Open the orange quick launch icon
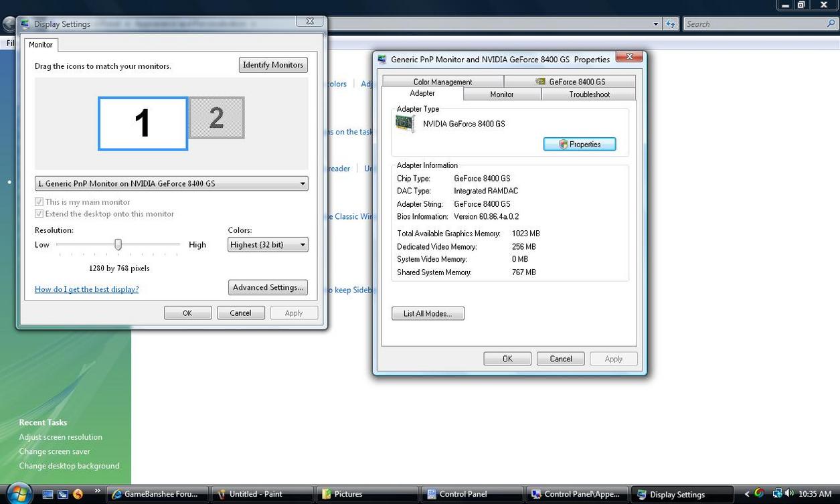This screenshot has width=840, height=504. click(78, 495)
